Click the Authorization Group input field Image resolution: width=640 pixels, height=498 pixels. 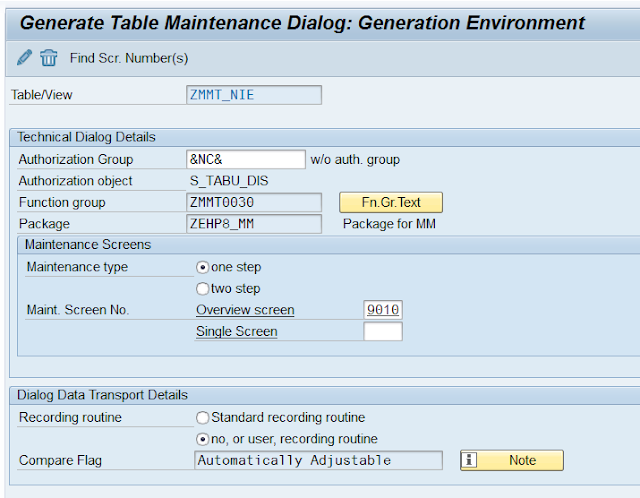pyautogui.click(x=246, y=159)
